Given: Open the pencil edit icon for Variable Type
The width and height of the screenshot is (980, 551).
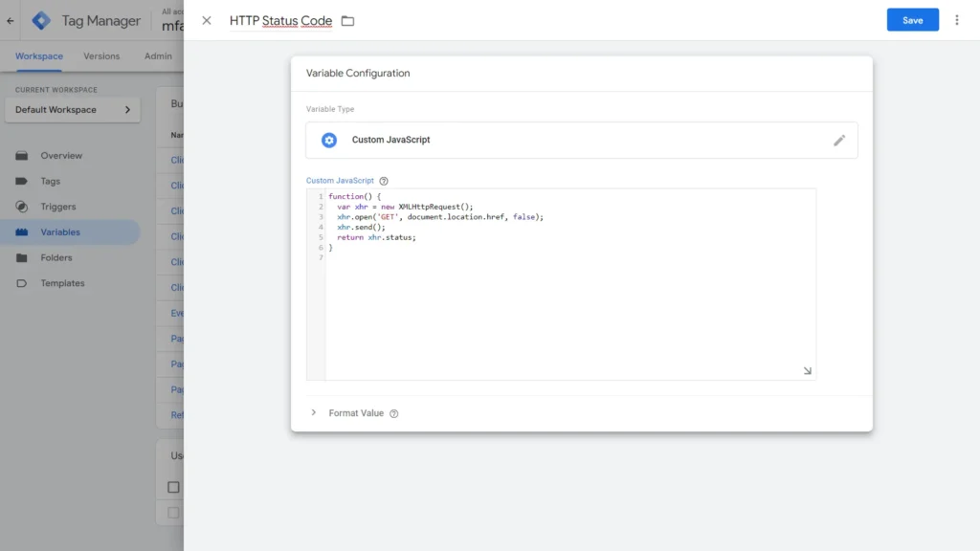Looking at the screenshot, I should (x=840, y=140).
